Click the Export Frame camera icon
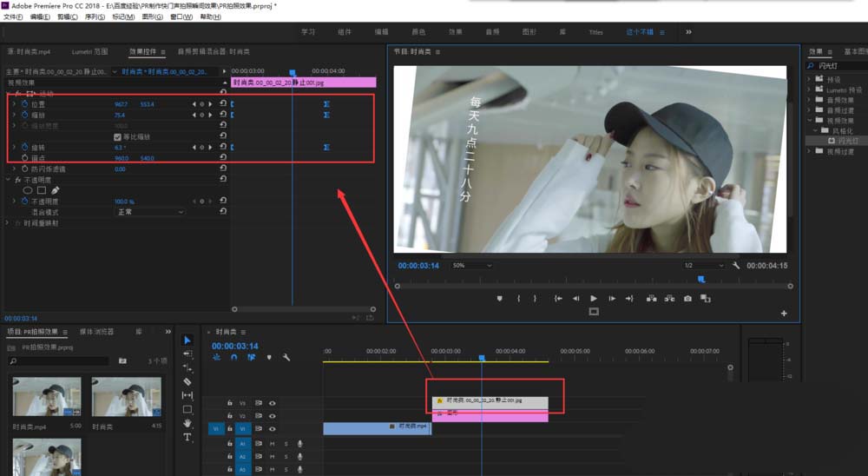Viewport: 868px width, 476px height. [x=687, y=298]
